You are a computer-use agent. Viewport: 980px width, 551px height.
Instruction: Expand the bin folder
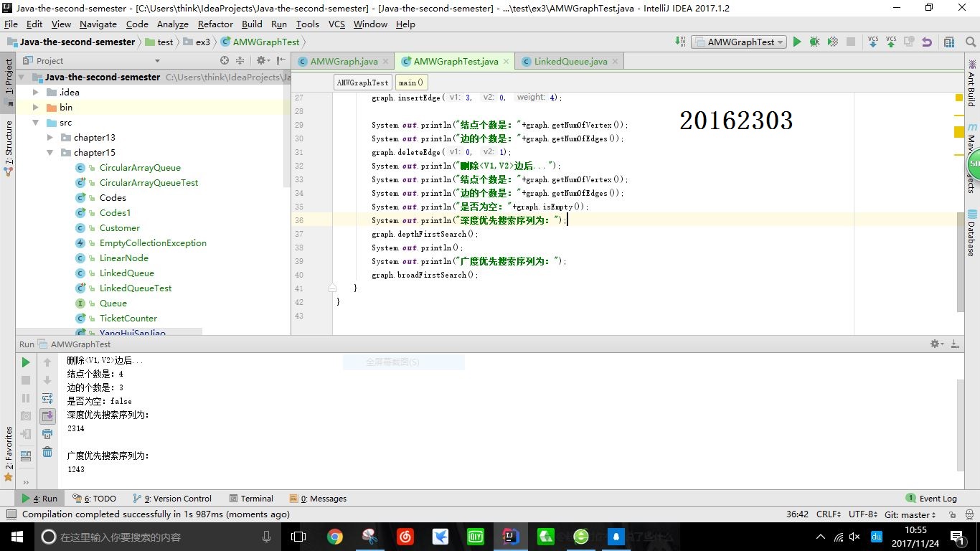(x=36, y=108)
